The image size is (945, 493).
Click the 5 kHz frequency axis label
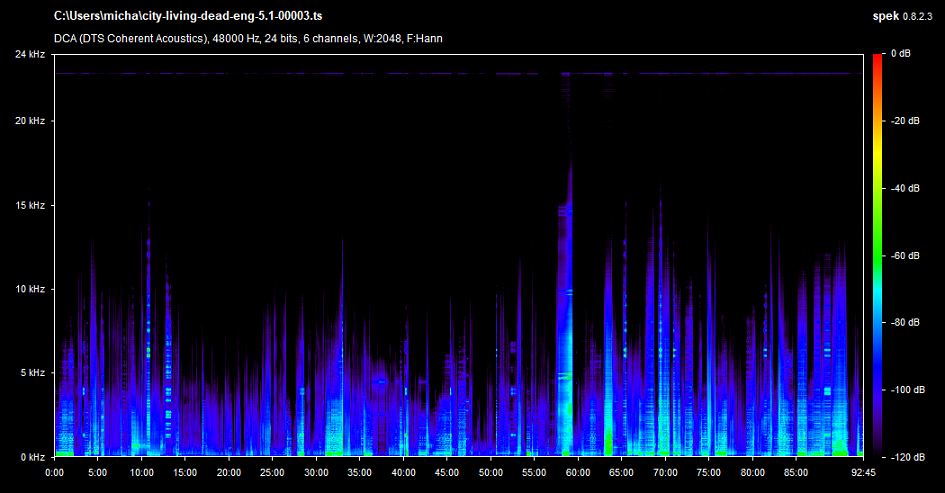[32, 373]
